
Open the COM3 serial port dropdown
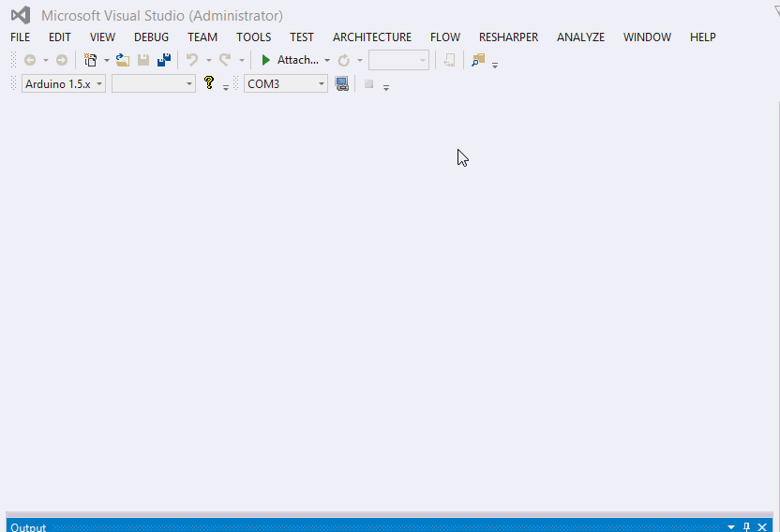[322, 84]
